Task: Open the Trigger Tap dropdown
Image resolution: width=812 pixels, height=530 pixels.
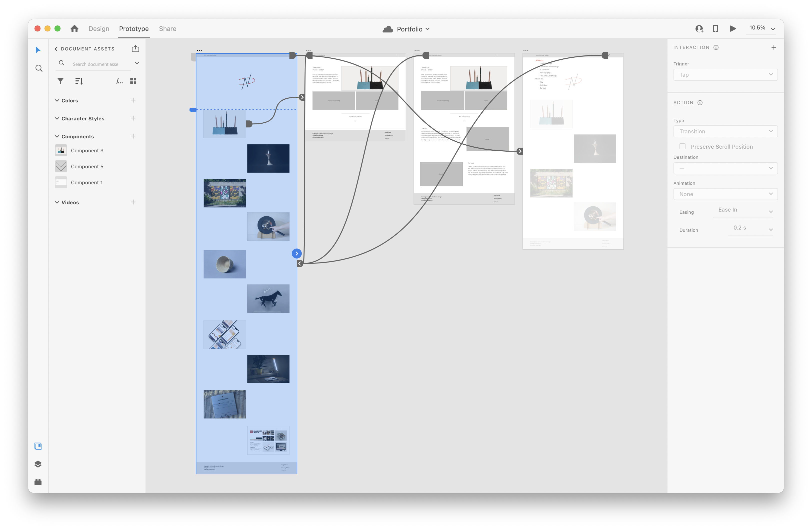Action: click(x=725, y=75)
